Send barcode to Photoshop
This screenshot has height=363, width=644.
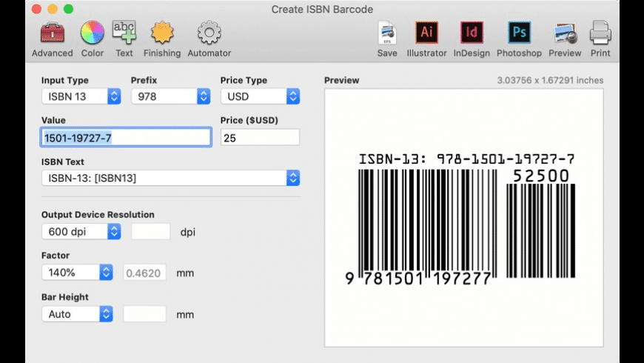pyautogui.click(x=520, y=33)
